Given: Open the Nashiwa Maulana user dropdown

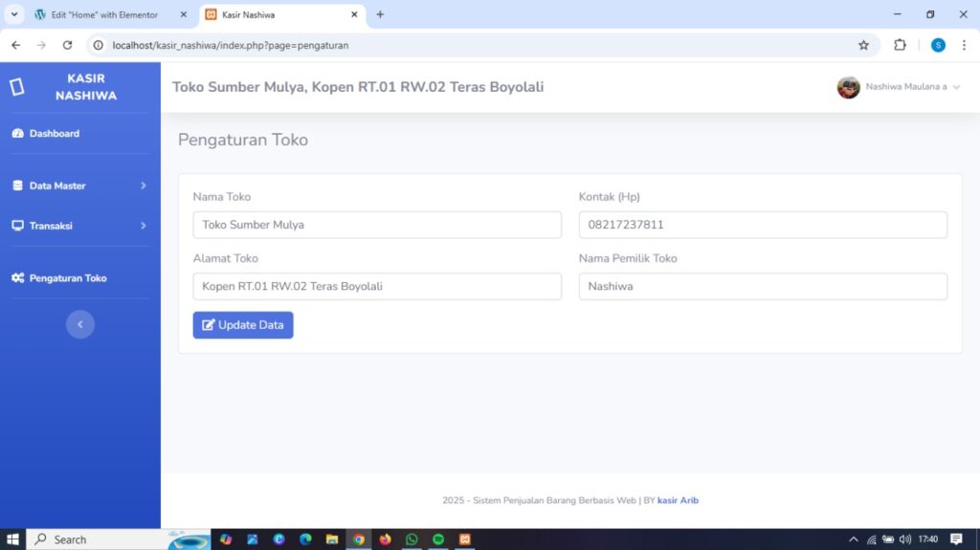Looking at the screenshot, I should tap(899, 87).
